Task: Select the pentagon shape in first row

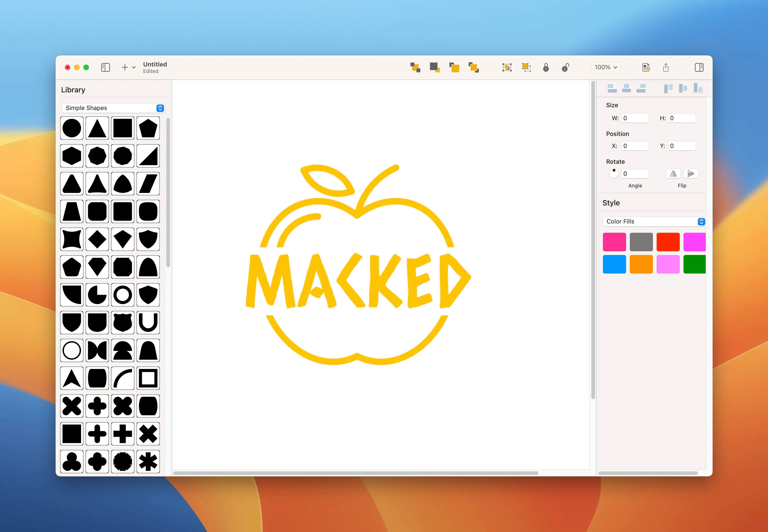Action: [x=148, y=128]
